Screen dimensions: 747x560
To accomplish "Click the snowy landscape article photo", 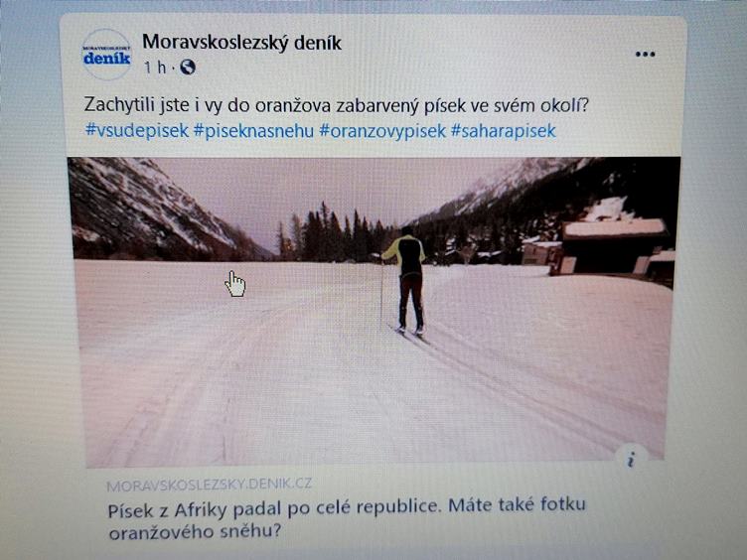I will point(373,312).
